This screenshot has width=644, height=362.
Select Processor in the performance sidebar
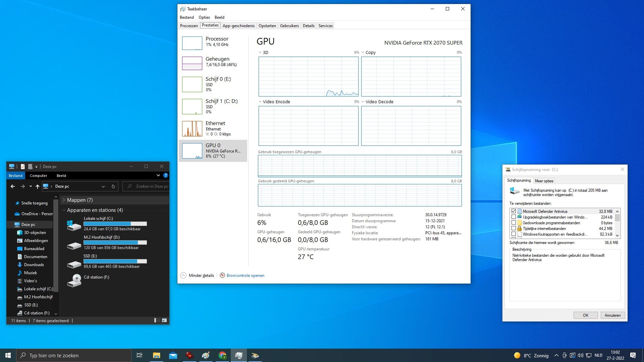point(213,43)
